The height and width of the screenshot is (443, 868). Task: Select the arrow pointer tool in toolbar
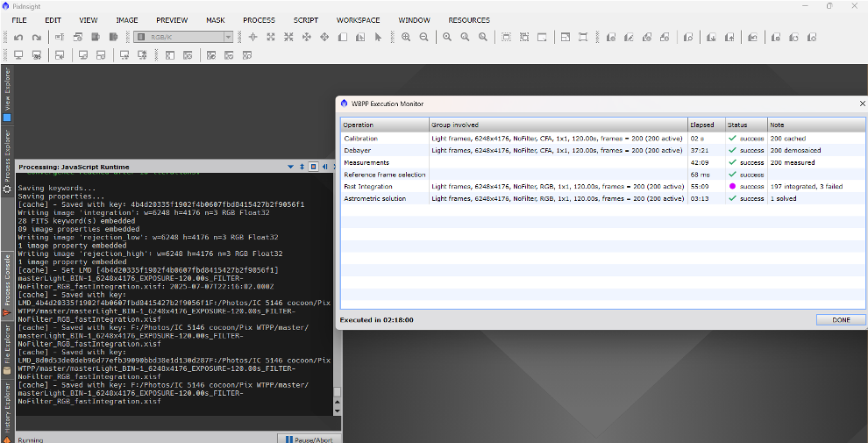[x=378, y=38]
